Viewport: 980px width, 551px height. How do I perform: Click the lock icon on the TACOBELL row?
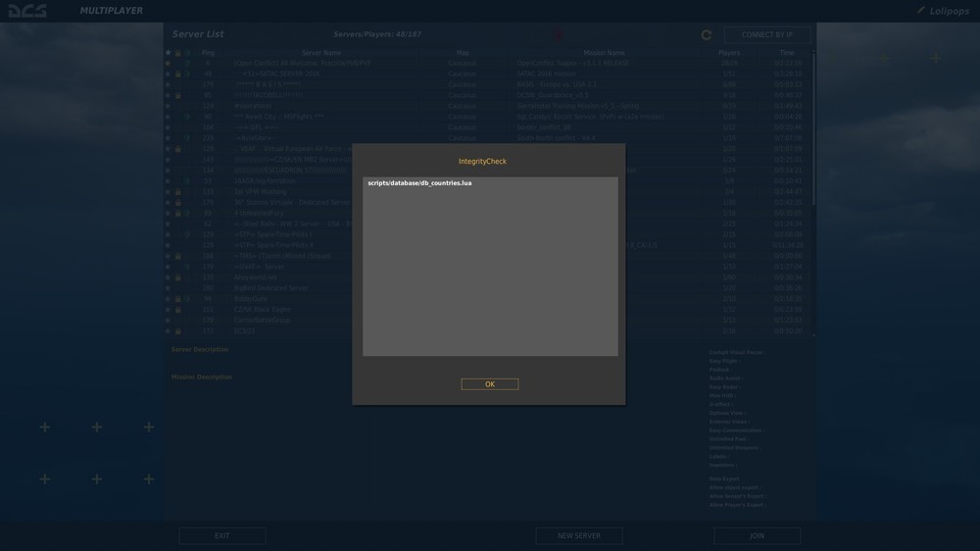pyautogui.click(x=177, y=96)
